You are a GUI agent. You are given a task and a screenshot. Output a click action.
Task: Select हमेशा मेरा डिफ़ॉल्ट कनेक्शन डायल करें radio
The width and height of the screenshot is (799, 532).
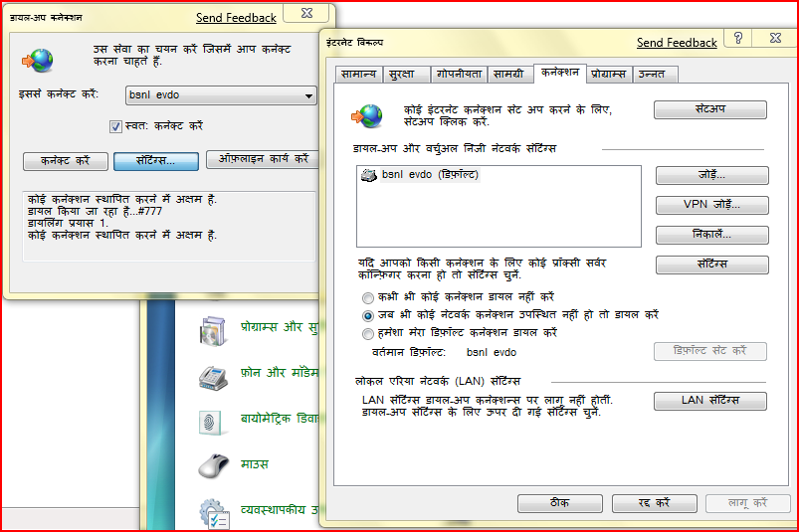point(368,334)
